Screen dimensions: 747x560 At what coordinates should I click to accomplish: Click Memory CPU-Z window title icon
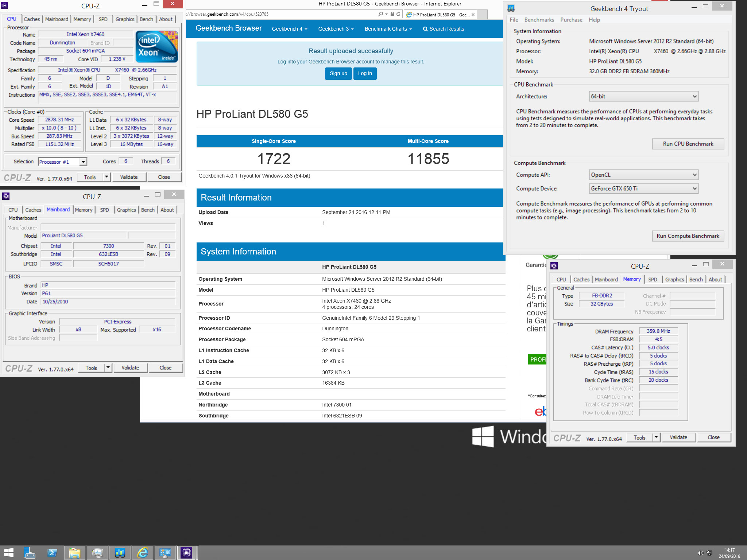[554, 266]
